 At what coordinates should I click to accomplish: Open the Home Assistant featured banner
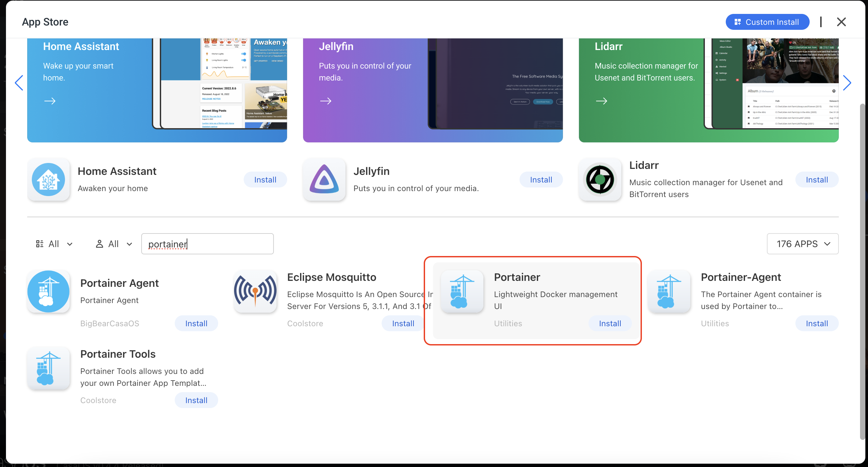tap(157, 90)
